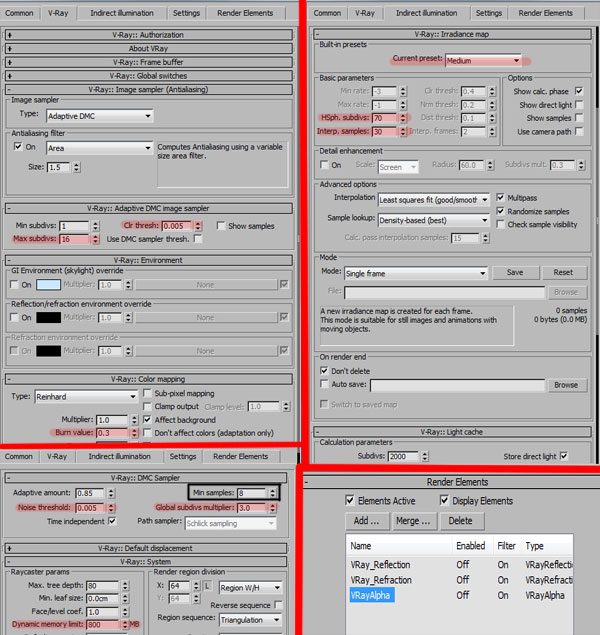Viewport: 600px width, 635px height.
Task: Toggle the Antialiasing filter On checkbox
Action: pos(18,147)
